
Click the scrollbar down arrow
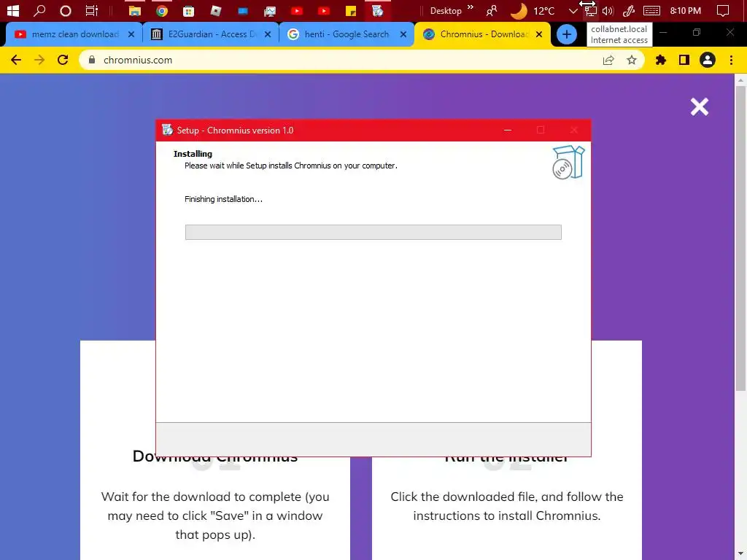coord(740,554)
